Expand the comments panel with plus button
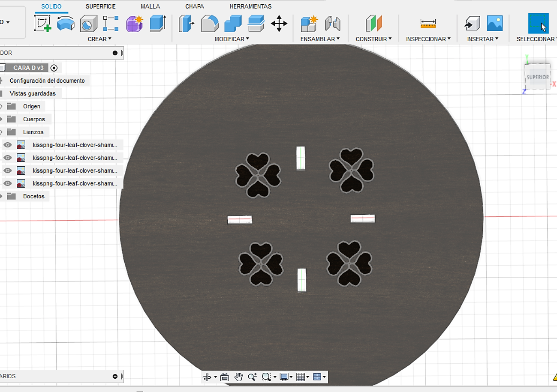The height and width of the screenshot is (392, 557). click(115, 376)
